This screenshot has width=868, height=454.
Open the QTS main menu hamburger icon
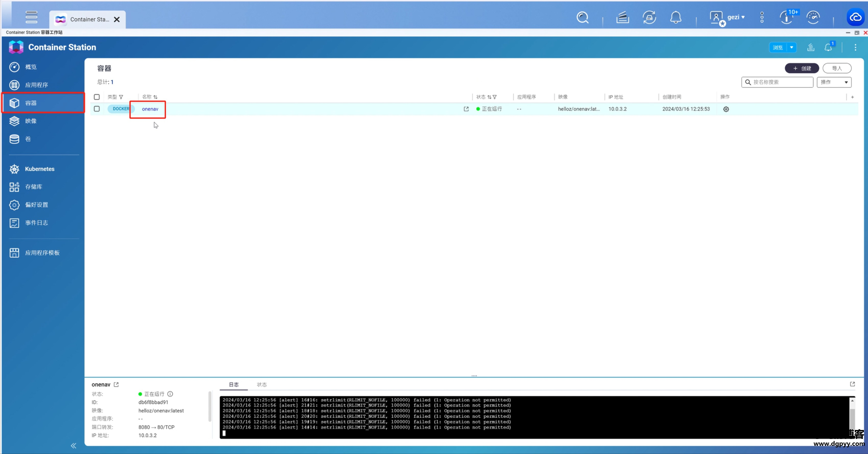pyautogui.click(x=31, y=17)
